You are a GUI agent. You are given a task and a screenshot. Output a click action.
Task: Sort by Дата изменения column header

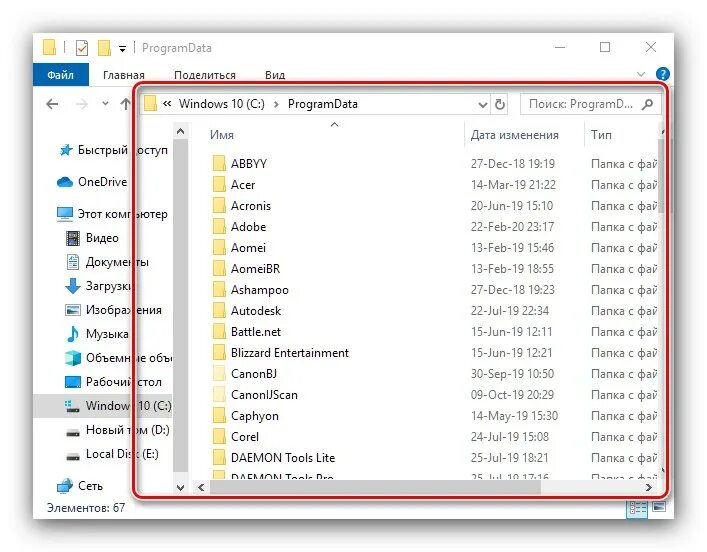514,135
